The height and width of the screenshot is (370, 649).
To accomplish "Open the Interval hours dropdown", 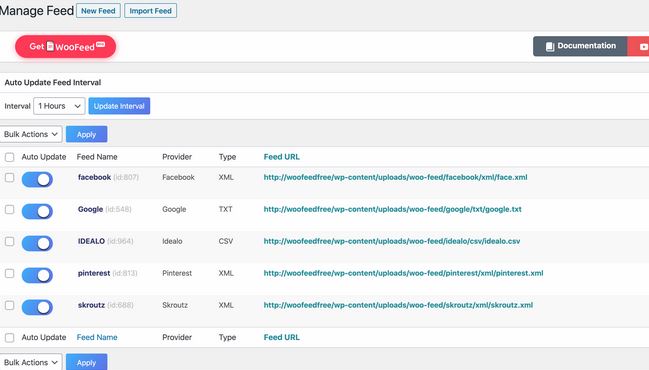I will coord(59,106).
